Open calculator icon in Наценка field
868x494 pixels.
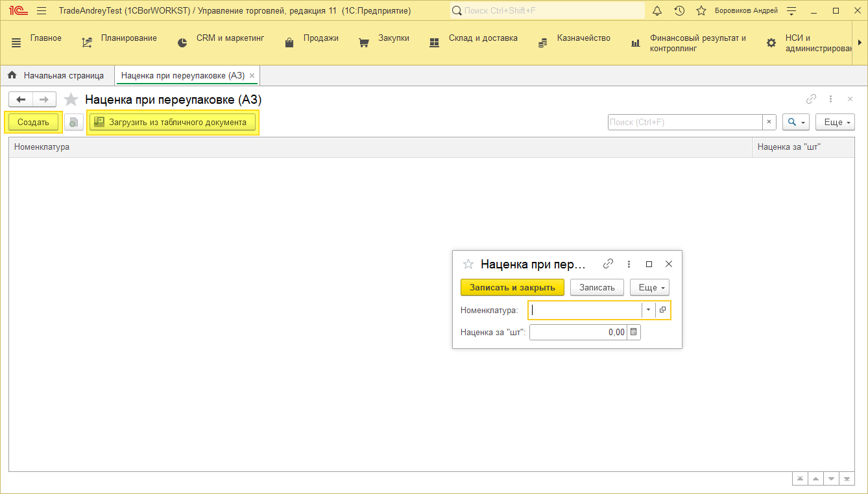tap(634, 332)
